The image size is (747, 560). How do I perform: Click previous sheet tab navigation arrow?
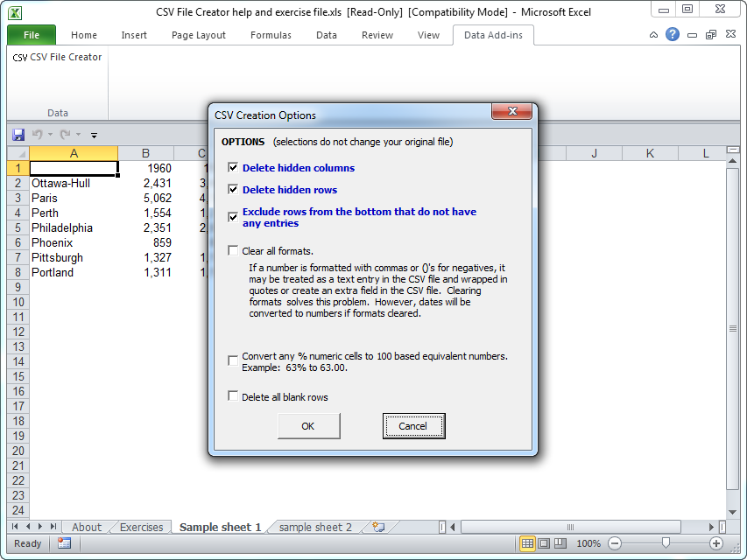click(28, 527)
